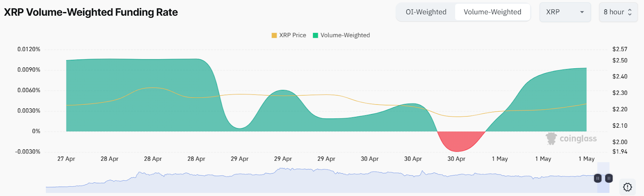644x196 pixels.
Task: Click the up-down arrows beside 8 hour
Action: [630, 12]
